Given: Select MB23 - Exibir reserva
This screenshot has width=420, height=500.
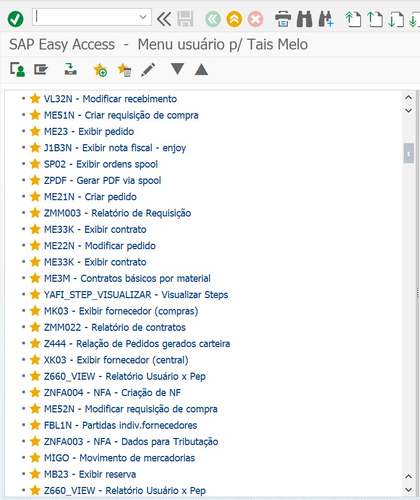Looking at the screenshot, I should pos(90,474).
